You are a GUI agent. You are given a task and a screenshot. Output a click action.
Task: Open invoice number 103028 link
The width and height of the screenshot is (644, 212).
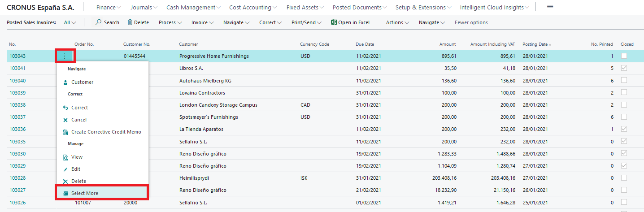(17, 178)
